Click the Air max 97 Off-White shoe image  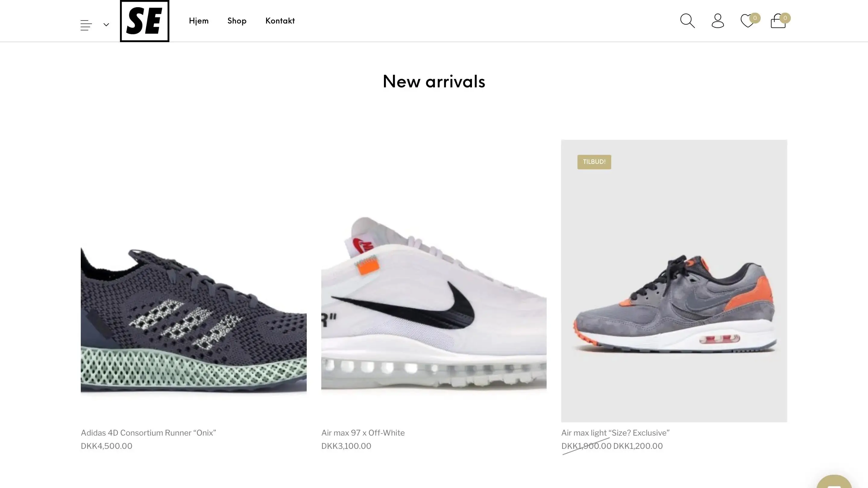point(434,281)
